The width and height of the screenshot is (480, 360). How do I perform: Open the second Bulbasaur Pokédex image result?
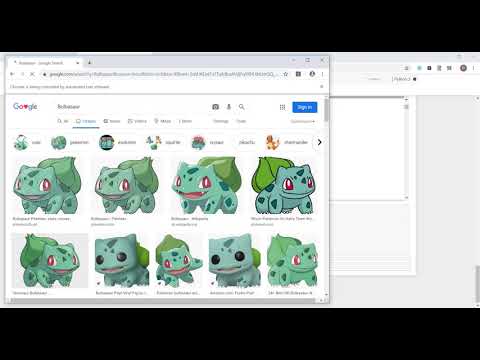coord(126,185)
